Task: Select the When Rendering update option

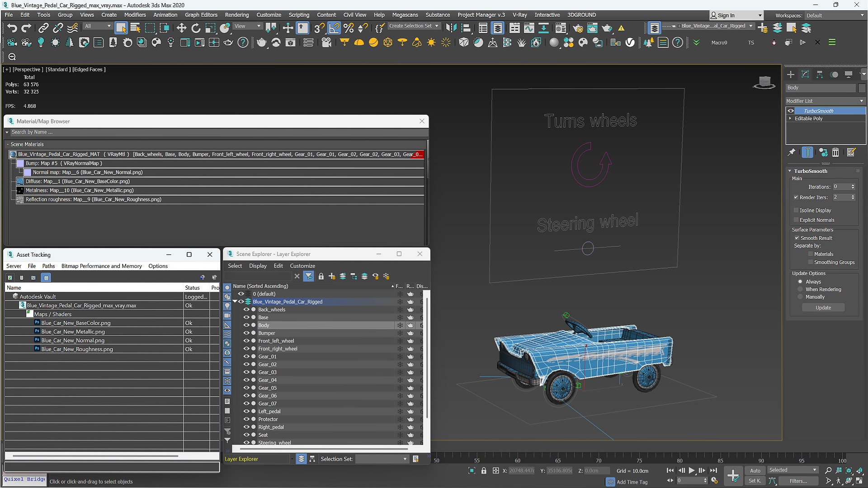Action: 800,290
